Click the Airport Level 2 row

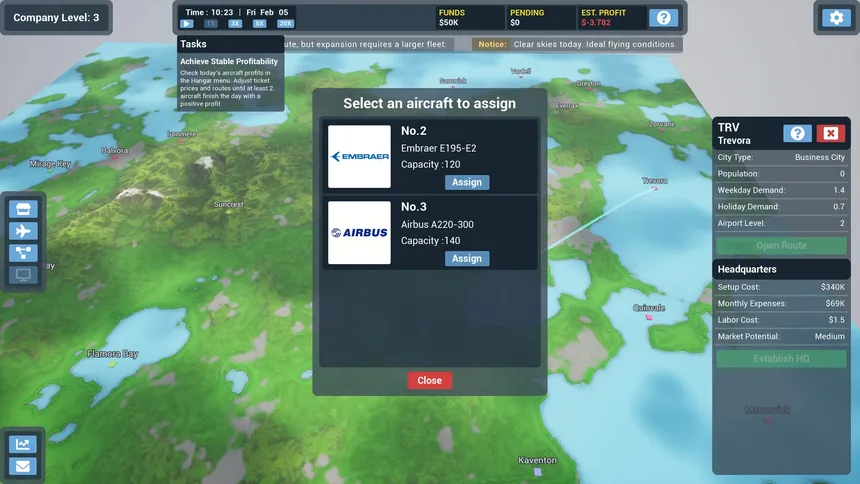pyautogui.click(x=781, y=223)
